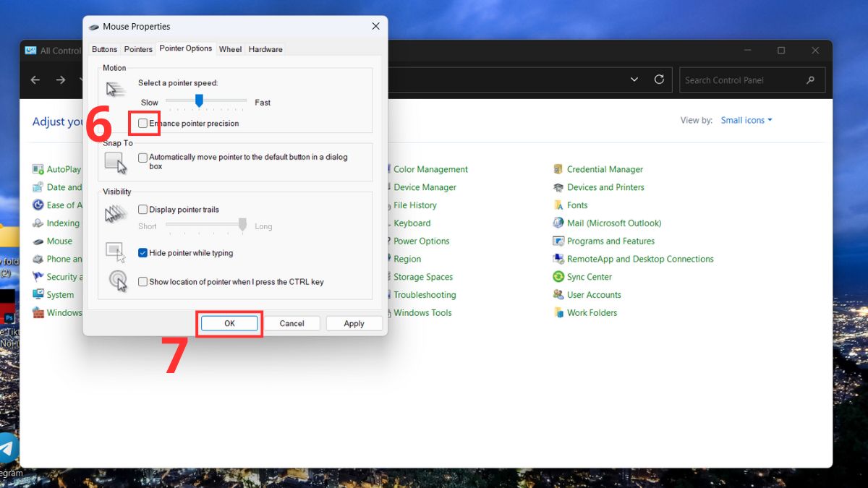
Task: Click the pointer speed slider handle
Action: (x=199, y=100)
